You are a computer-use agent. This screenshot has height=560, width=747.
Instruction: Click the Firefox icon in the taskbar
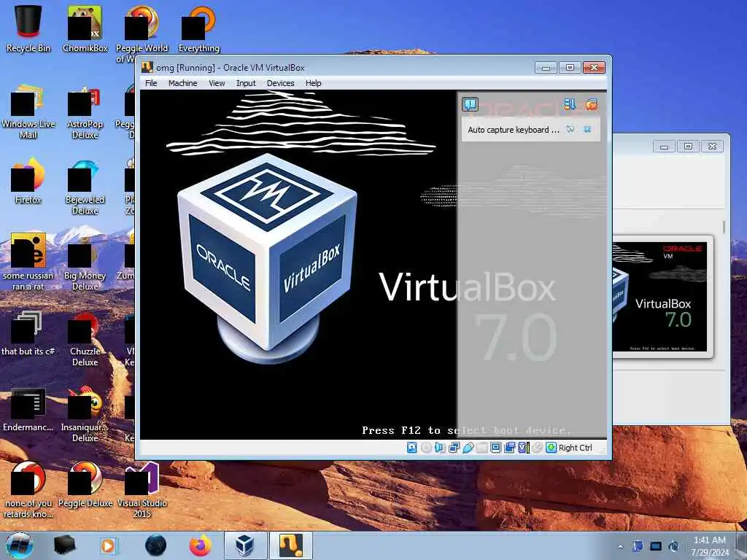click(201, 545)
